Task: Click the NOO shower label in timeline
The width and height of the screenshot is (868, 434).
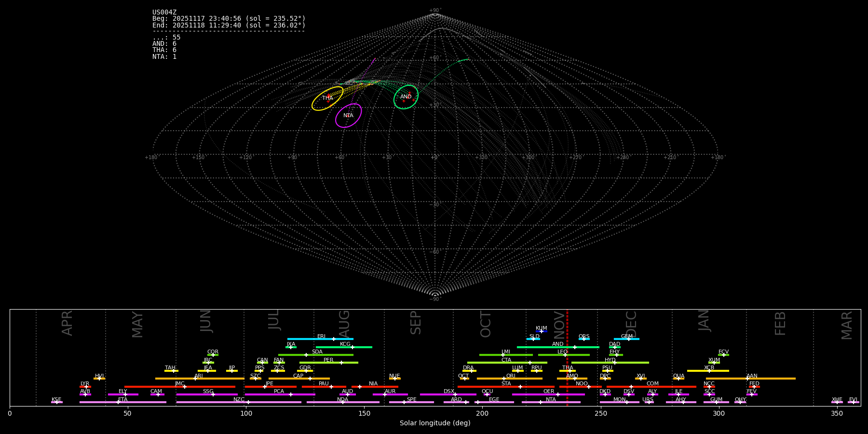Action: [582, 384]
